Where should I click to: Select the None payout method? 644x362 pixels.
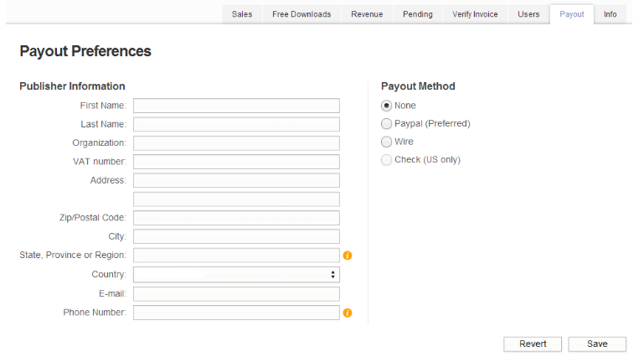tap(386, 106)
